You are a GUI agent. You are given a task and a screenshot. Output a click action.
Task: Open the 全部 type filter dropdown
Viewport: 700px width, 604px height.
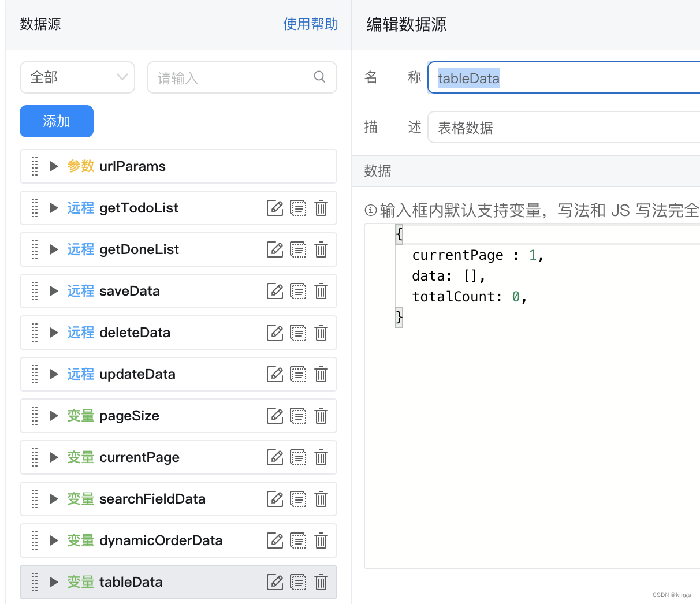[77, 77]
